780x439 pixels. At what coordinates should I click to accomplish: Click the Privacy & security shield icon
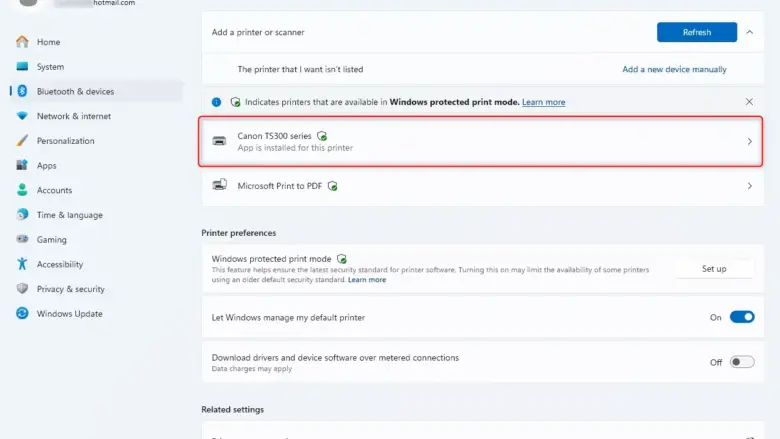tap(22, 288)
